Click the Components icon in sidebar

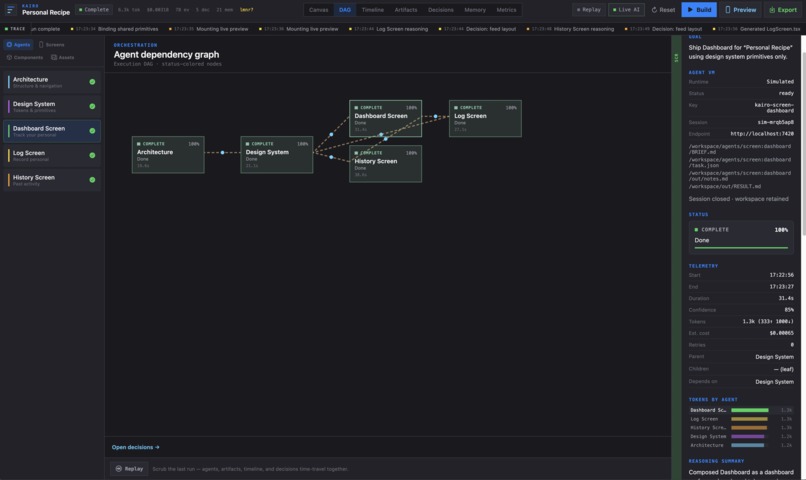(x=9, y=58)
